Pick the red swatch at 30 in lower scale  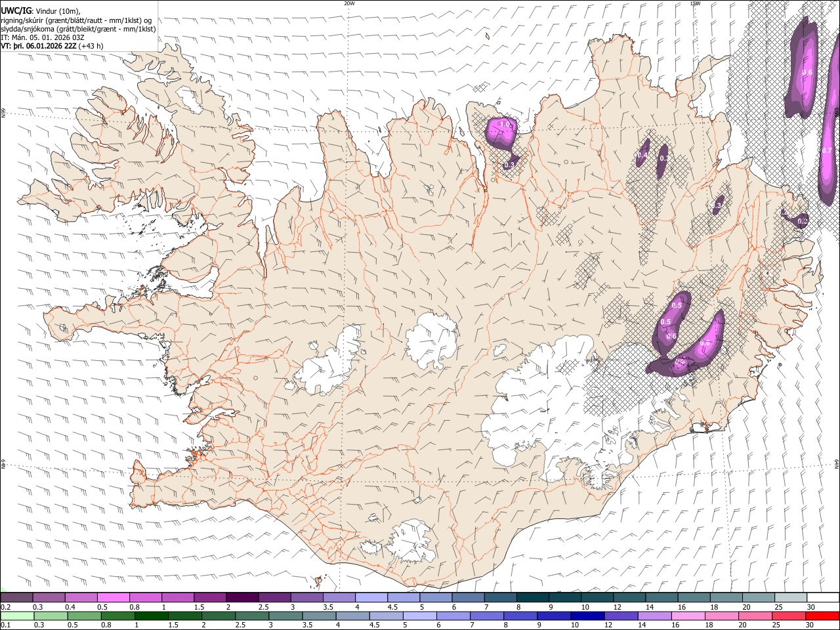click(x=822, y=616)
